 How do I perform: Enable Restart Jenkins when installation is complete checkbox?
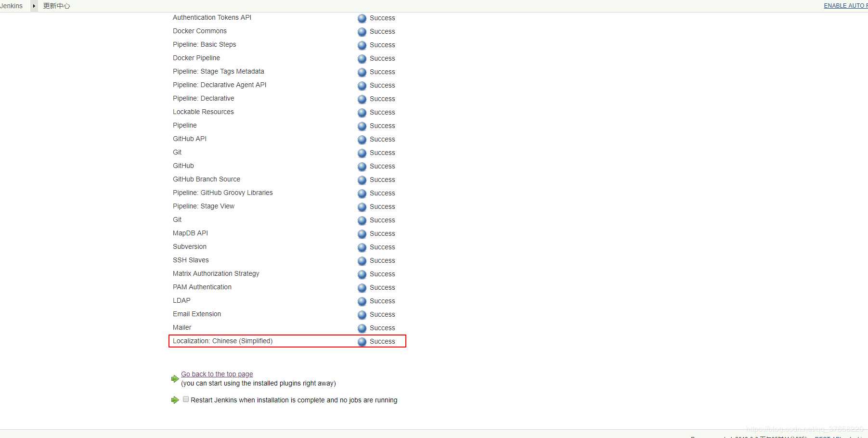[x=186, y=399]
